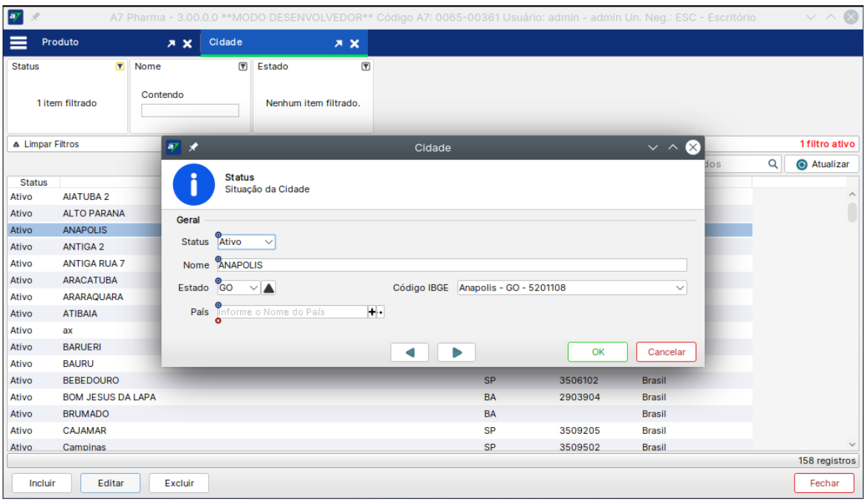Edit the Nome field containing ANAPOLIS
The image size is (868, 502).
tap(452, 265)
